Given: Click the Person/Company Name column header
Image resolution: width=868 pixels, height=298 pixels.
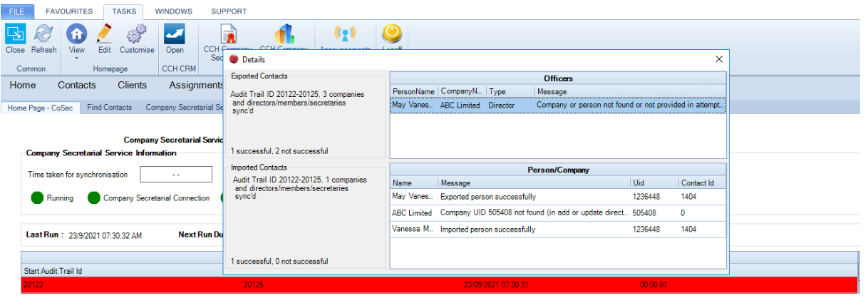Looking at the screenshot, I should 414,183.
